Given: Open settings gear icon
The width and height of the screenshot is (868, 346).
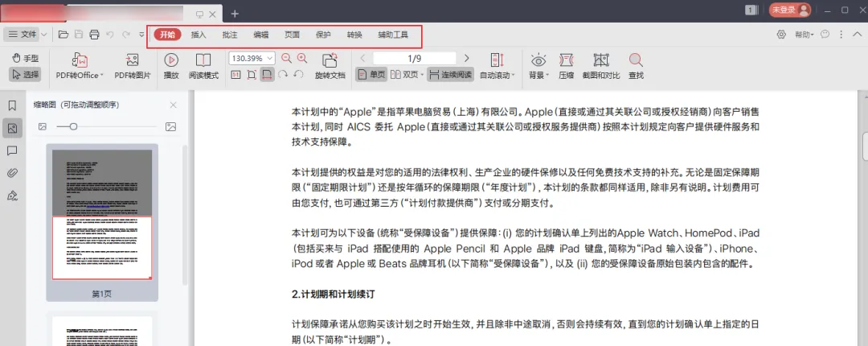Looking at the screenshot, I should click(x=781, y=35).
